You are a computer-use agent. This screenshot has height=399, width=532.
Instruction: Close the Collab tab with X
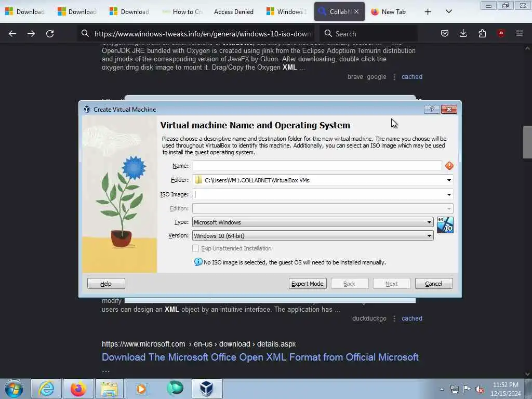click(356, 11)
